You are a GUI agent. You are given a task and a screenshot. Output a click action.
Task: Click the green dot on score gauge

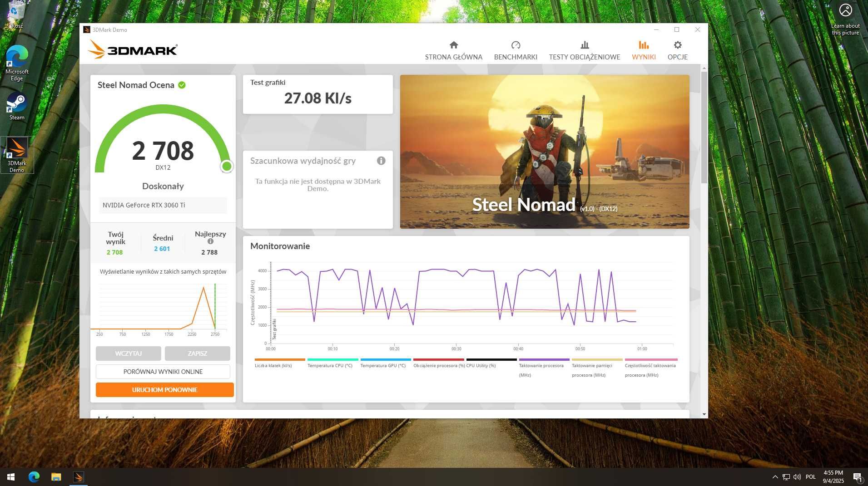point(227,167)
